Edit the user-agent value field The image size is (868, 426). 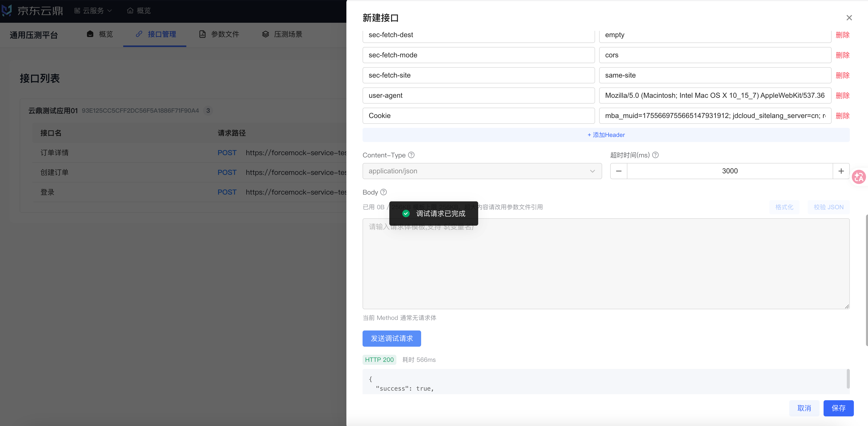coord(715,96)
